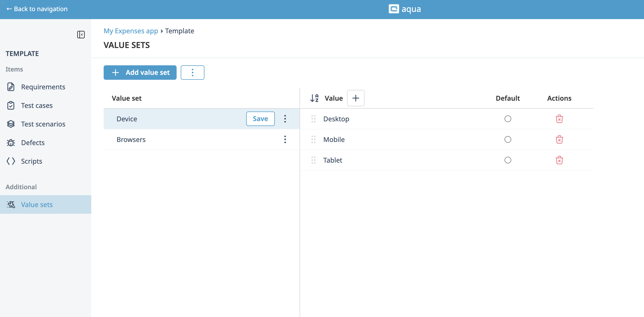644x317 pixels.
Task: Set Tablet as default value
Action: (x=508, y=160)
